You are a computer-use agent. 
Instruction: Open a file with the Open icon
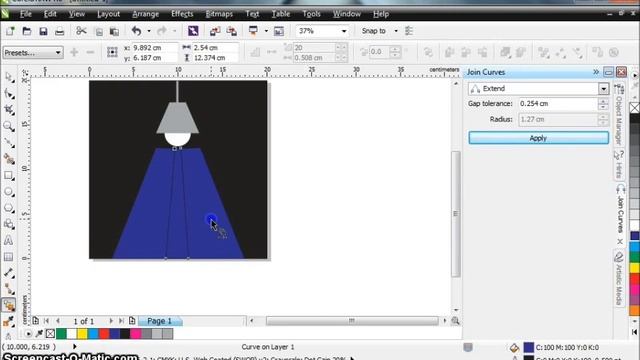coord(27,31)
